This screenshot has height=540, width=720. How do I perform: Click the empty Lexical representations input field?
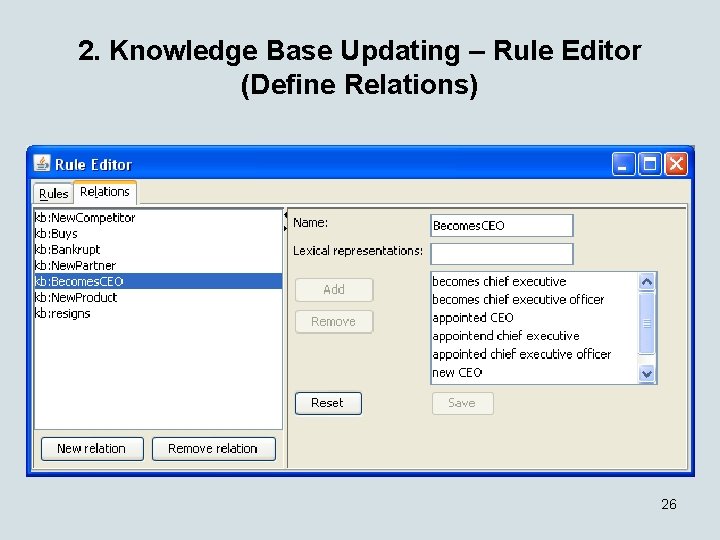501,253
